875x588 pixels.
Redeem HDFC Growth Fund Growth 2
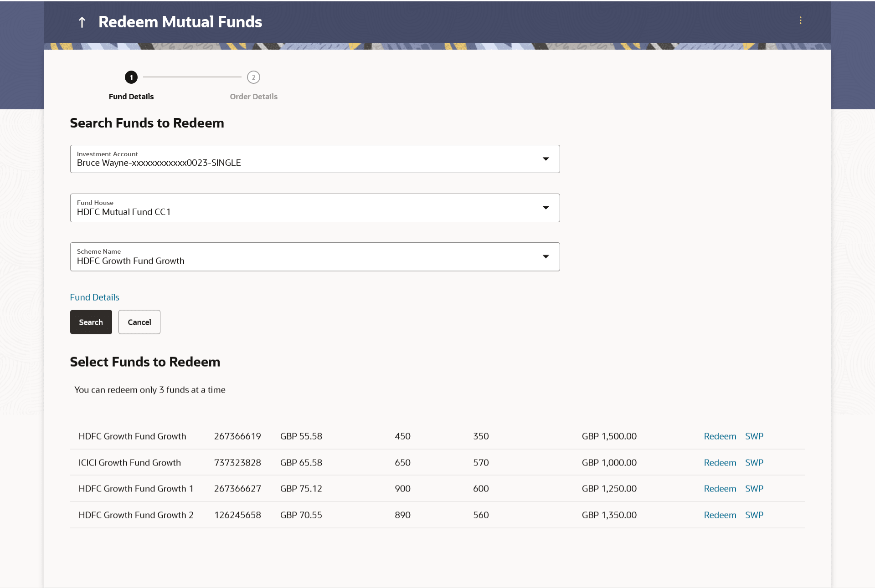[x=720, y=515]
